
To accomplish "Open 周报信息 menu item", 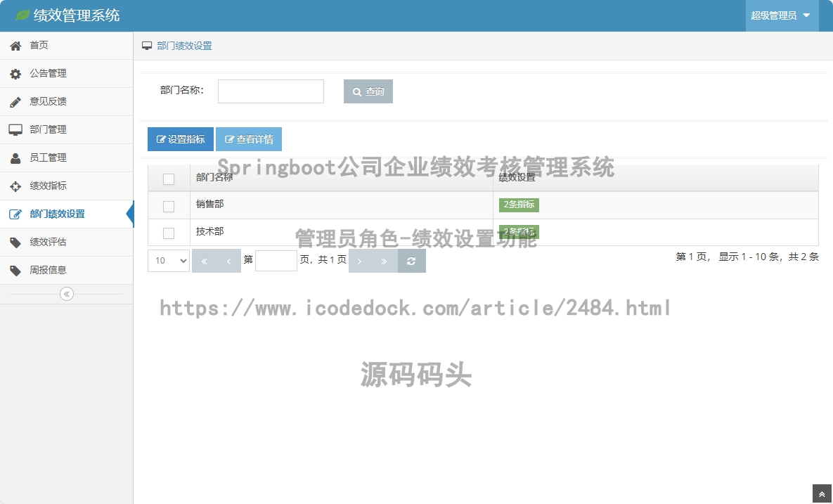I will click(66, 271).
